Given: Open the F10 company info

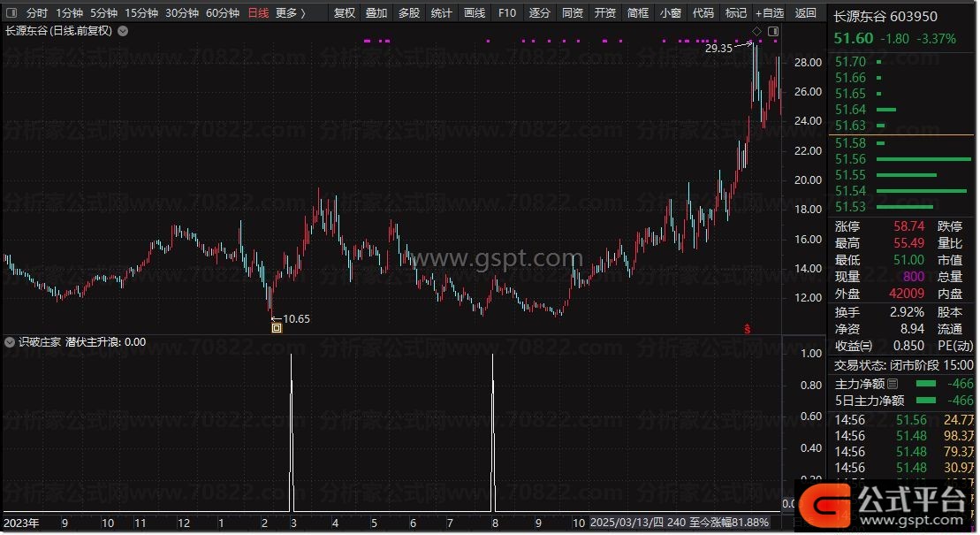Looking at the screenshot, I should coord(507,13).
